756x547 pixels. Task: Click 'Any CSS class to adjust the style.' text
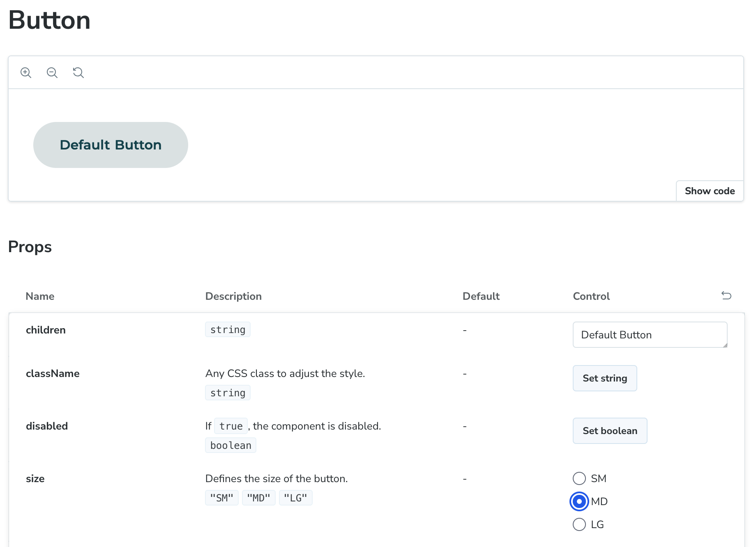click(285, 373)
